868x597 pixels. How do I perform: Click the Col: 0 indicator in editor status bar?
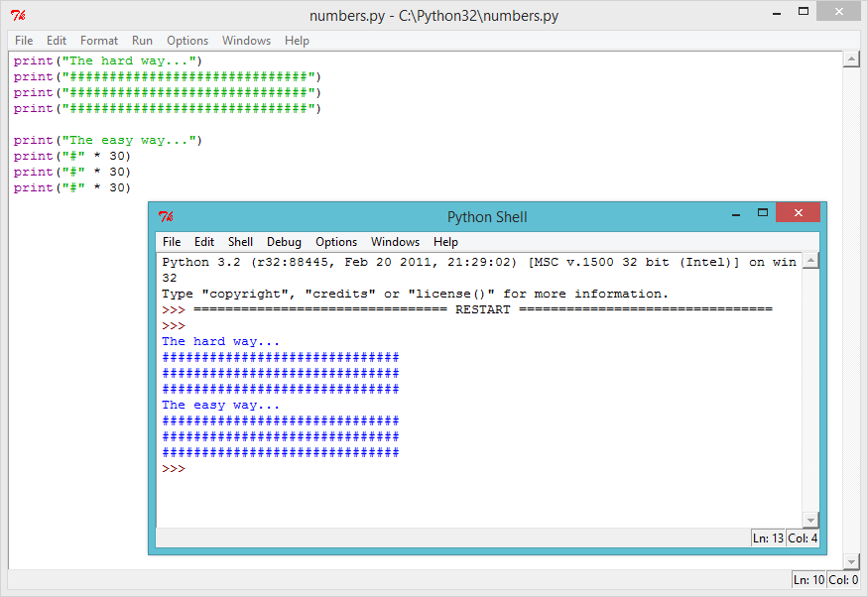click(842, 579)
